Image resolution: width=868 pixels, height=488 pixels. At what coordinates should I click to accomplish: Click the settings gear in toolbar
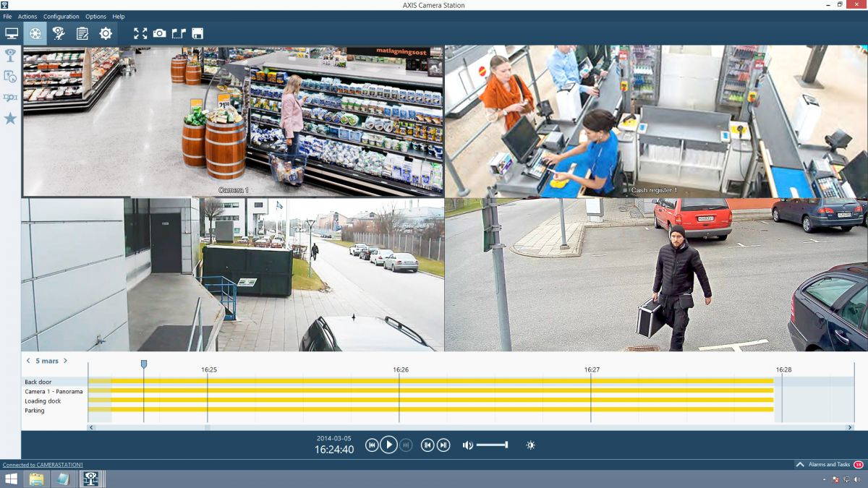[x=106, y=33]
